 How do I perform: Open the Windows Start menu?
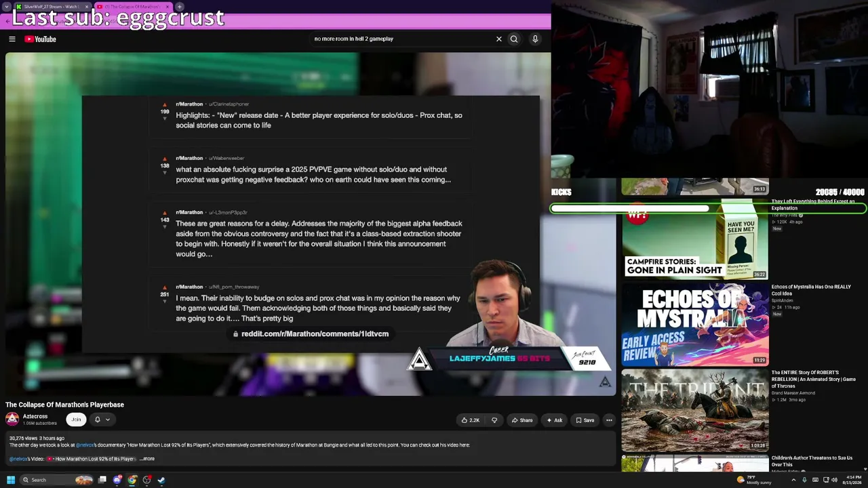11,480
